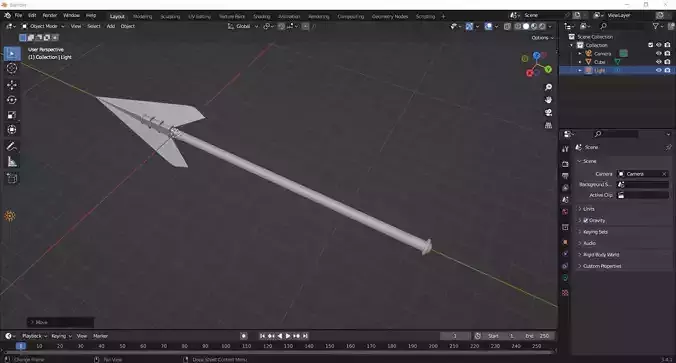This screenshot has height=363, width=676.
Task: Switch to the Sculpting workspace tab
Action: [x=170, y=16]
